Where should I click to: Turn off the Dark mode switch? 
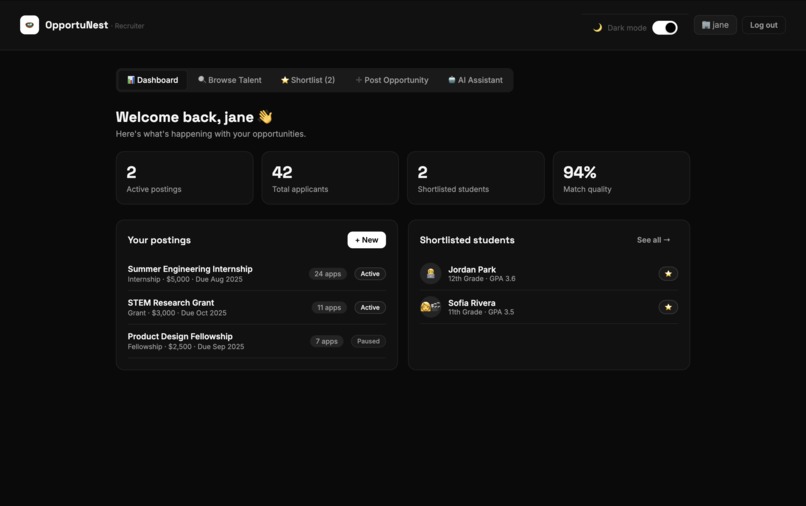[x=665, y=28]
